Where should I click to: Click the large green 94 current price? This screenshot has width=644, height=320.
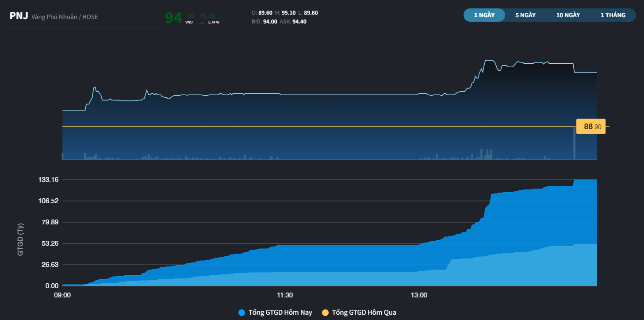coord(173,18)
